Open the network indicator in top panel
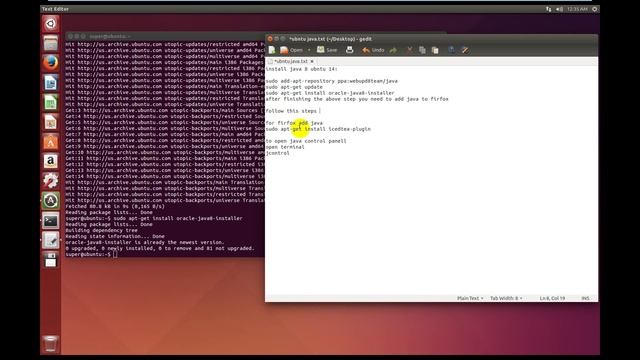The width and height of the screenshot is (640, 360). (548, 9)
